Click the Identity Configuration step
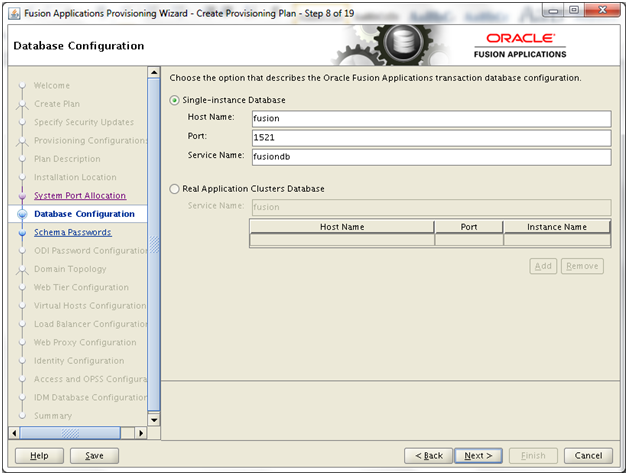The height and width of the screenshot is (475, 628). (79, 361)
